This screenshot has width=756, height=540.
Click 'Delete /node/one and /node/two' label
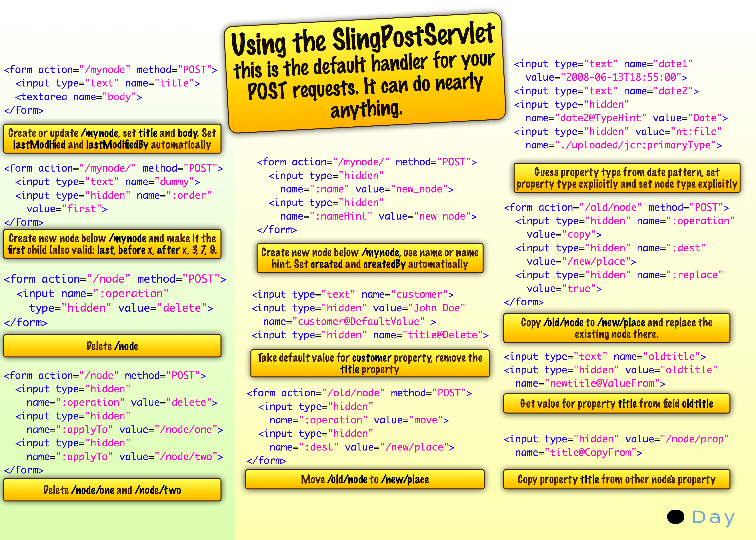(112, 490)
